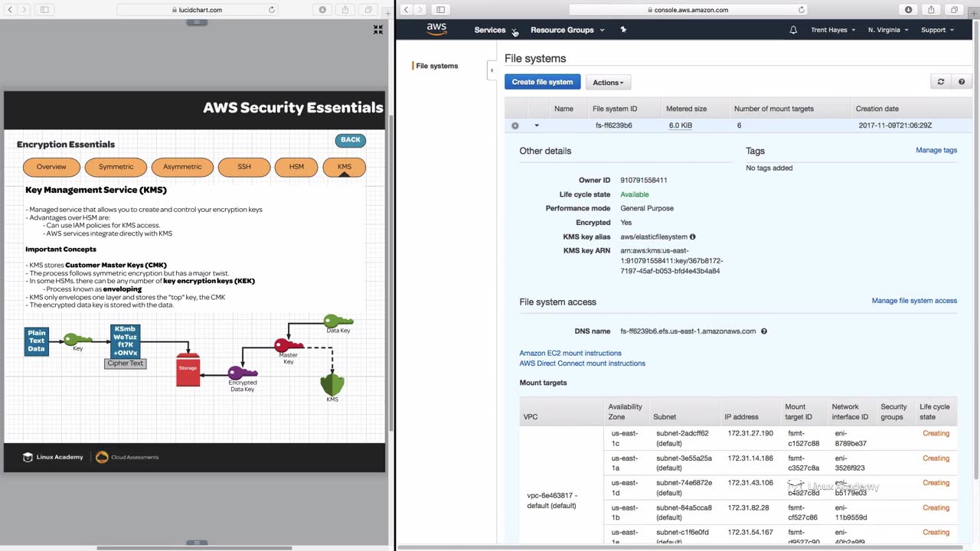Viewport: 980px width, 551px height.
Task: Open Amazon EC2 mount instructions
Action: click(x=570, y=354)
